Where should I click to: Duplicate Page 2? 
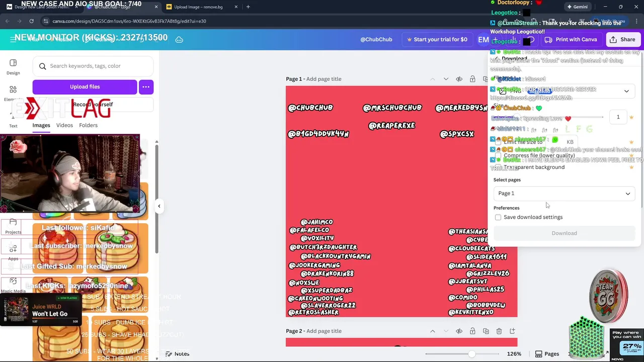(x=486, y=331)
